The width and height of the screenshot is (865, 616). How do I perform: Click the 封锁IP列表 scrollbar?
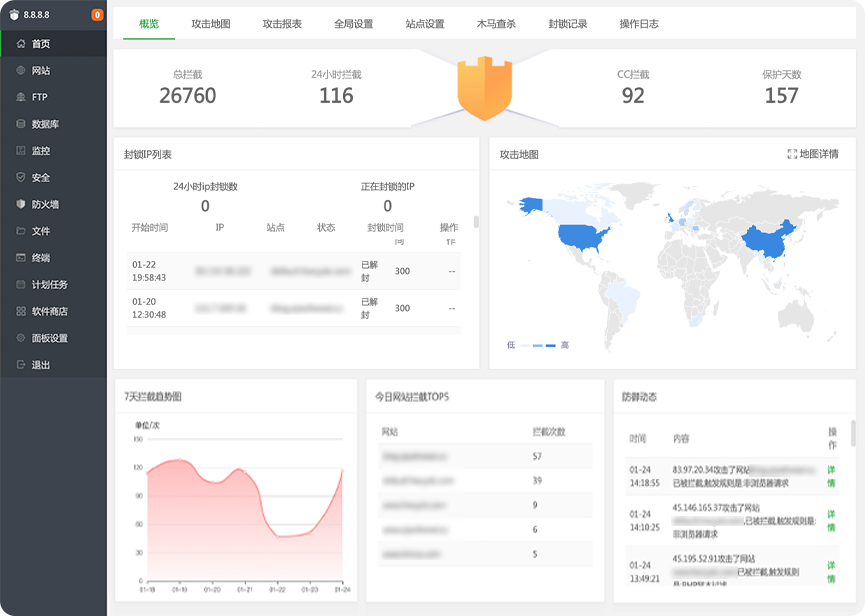tap(476, 222)
